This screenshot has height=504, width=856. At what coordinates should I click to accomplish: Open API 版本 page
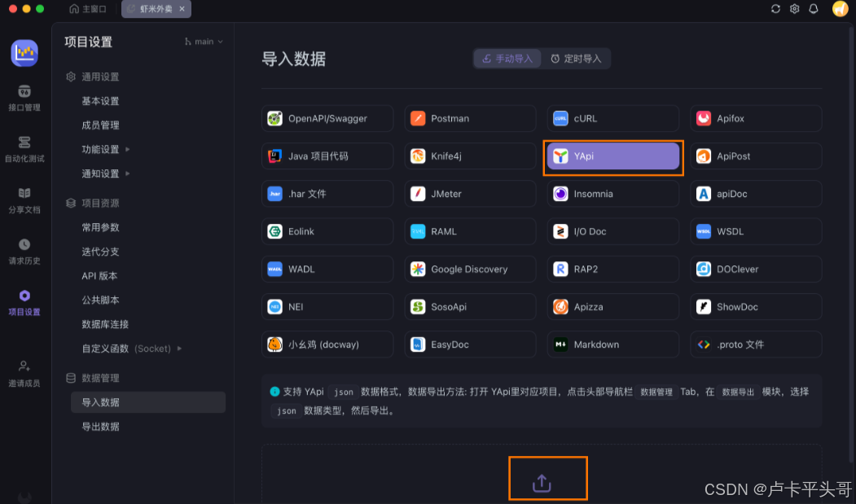click(x=99, y=276)
